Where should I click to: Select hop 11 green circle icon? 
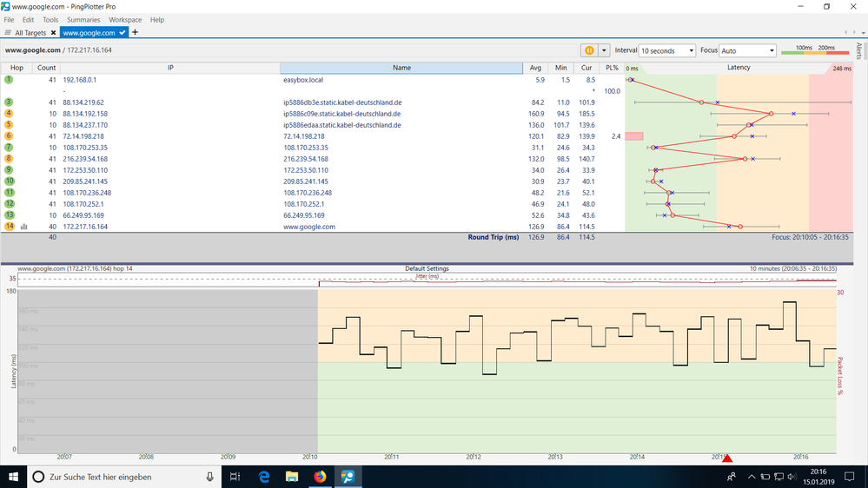pyautogui.click(x=9, y=193)
